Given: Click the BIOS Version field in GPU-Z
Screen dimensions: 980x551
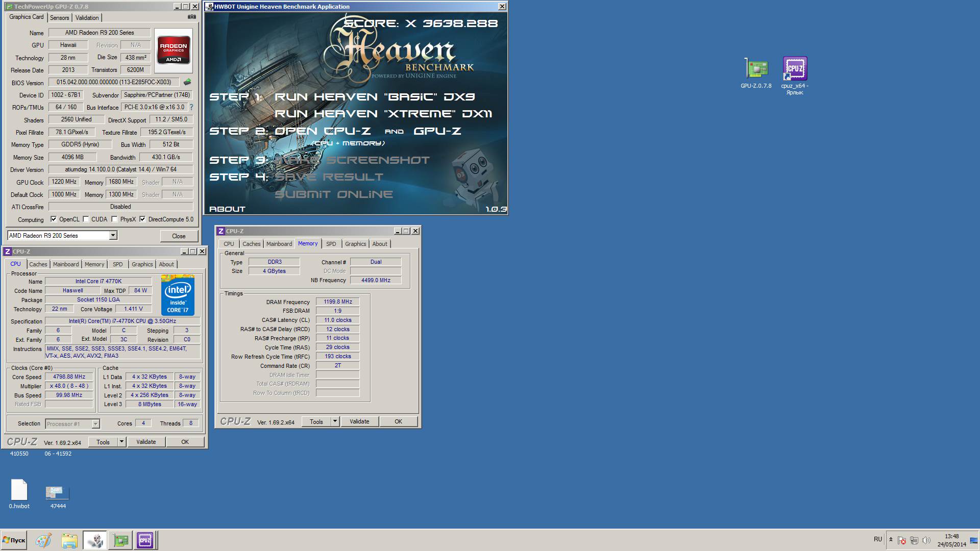Looking at the screenshot, I should point(114,82).
